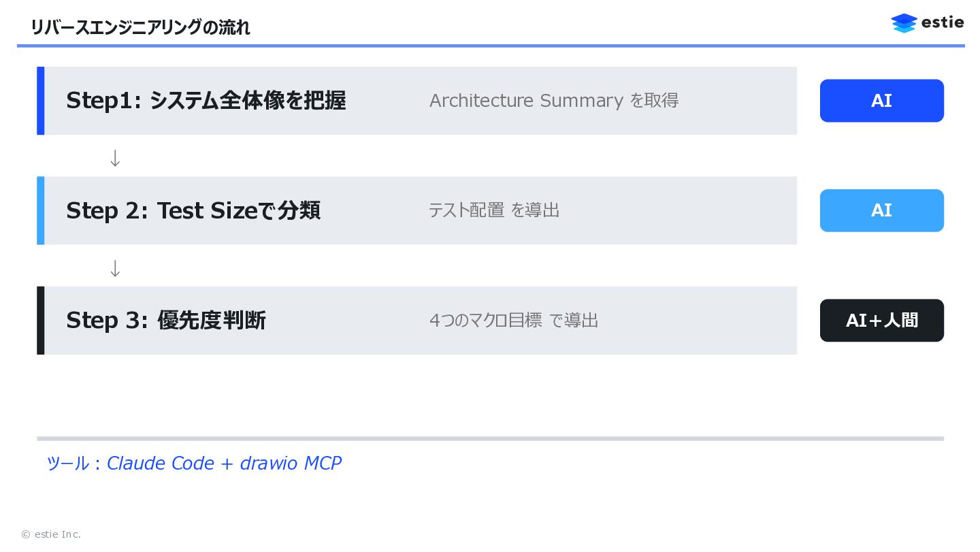Pick the dark blue accent bar on Step1
The image size is (980, 552).
click(41, 101)
